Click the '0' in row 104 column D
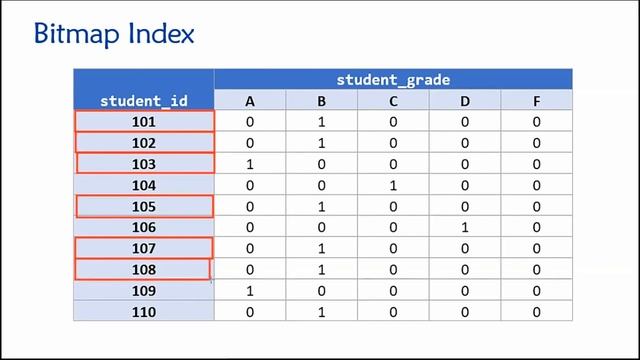Image resolution: width=640 pixels, height=360 pixels. [x=465, y=185]
